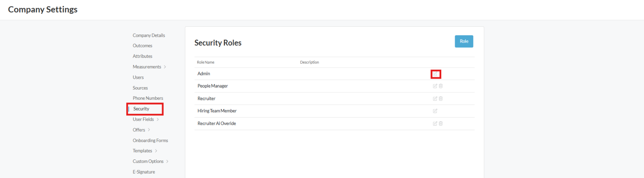This screenshot has height=178, width=644.
Task: Expand the User Fields submenu
Action: coord(158,119)
